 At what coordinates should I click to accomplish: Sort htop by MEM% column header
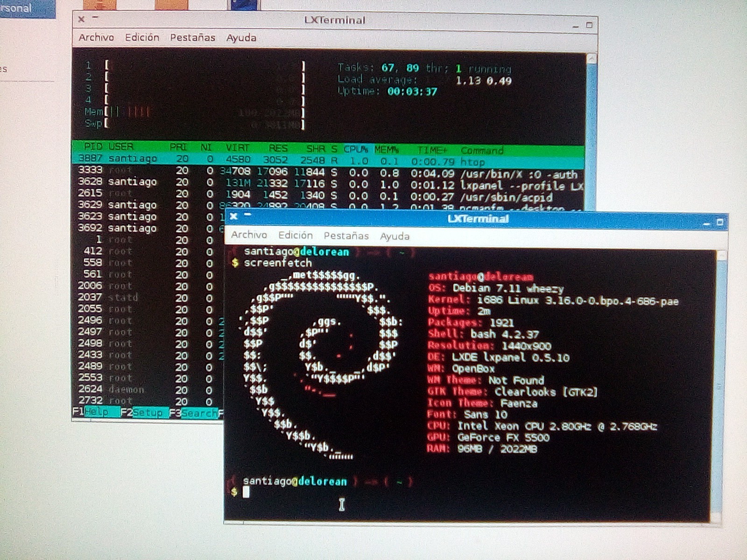[387, 150]
